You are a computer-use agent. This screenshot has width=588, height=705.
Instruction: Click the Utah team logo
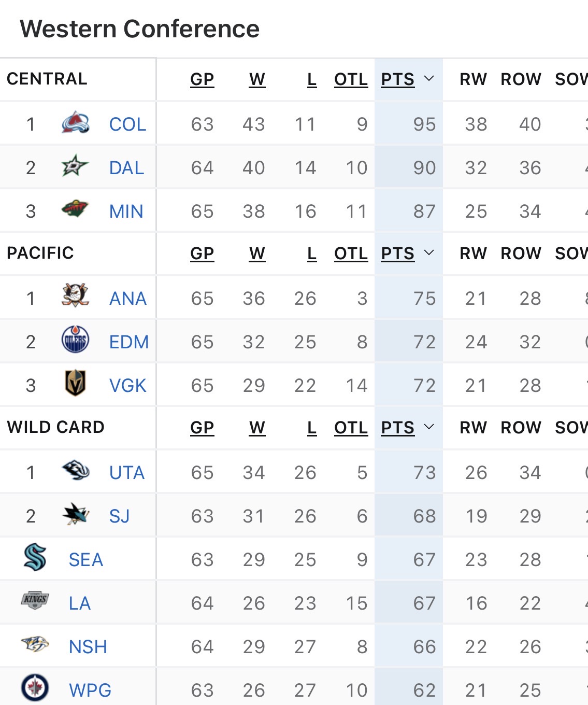(x=75, y=471)
